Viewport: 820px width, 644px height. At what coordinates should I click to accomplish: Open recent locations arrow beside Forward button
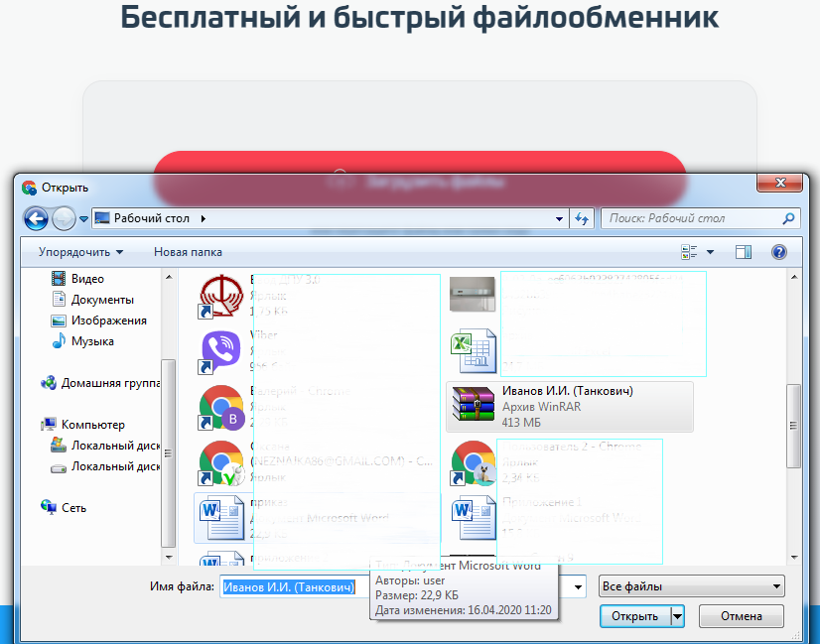click(x=83, y=219)
